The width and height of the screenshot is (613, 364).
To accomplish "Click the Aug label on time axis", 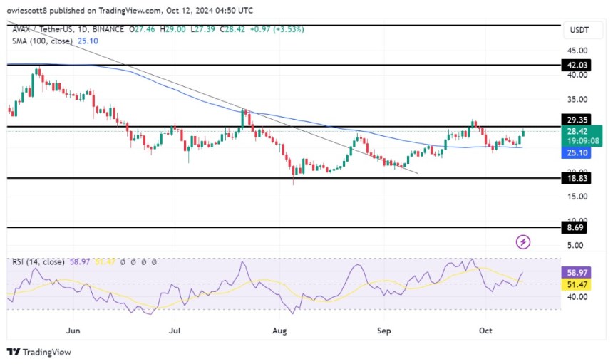I will click(x=280, y=331).
